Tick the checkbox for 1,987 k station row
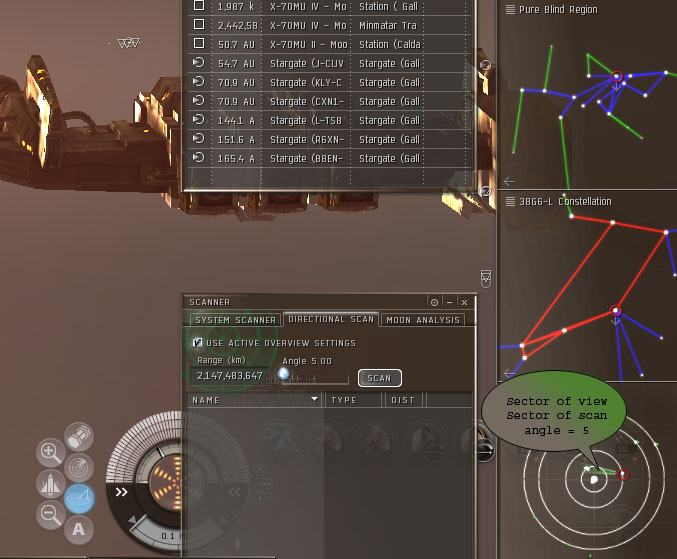Image resolution: width=677 pixels, height=559 pixels. coord(199,5)
